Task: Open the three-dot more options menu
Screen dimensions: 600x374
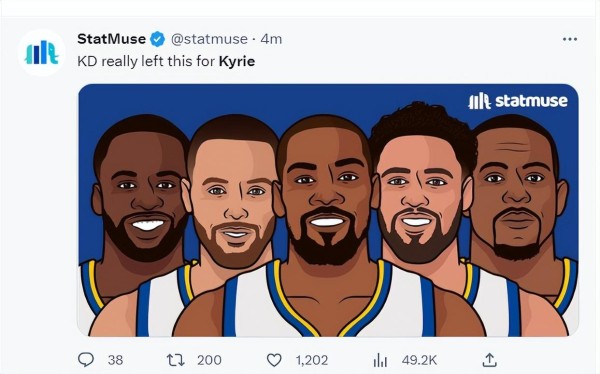Action: 570,39
